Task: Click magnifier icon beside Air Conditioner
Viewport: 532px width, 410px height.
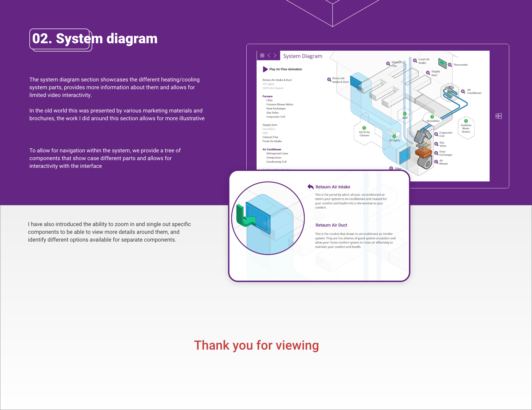Action: 463,91
